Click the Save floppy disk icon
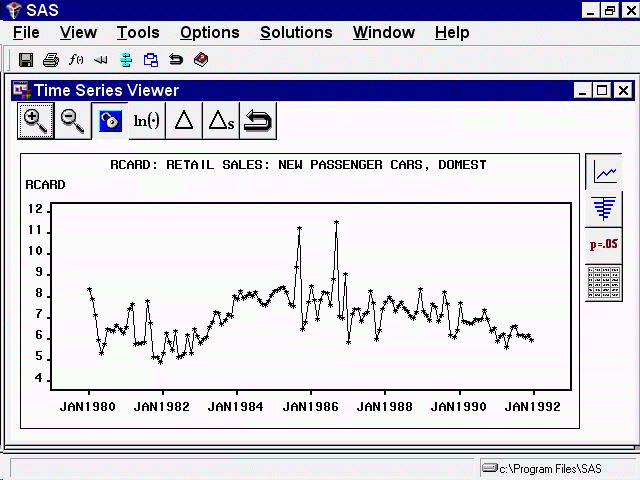 26,60
